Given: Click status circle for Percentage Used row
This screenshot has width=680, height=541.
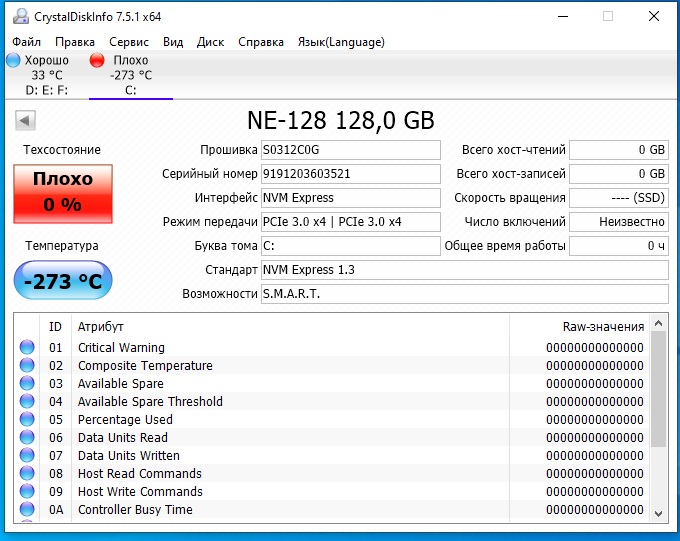Looking at the screenshot, I should [27, 419].
